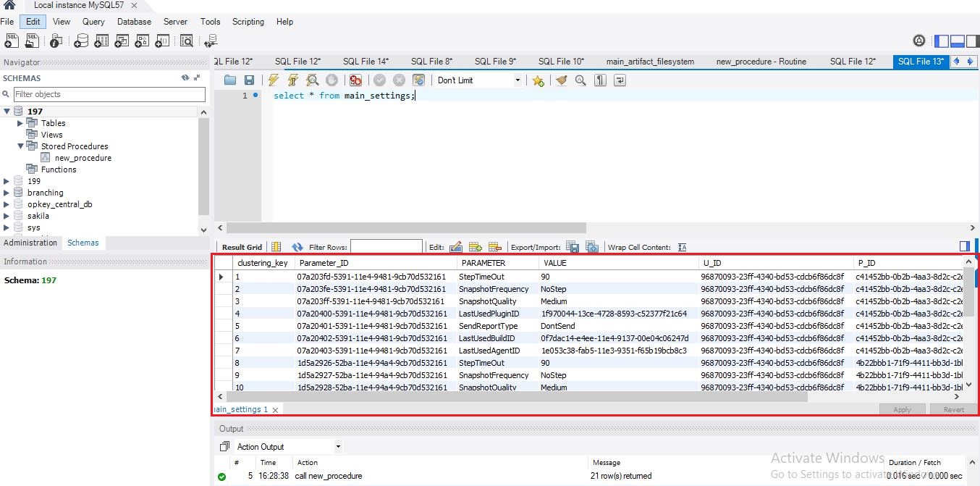Roll back the transaction icon
Screen dimensions: 980x486
coord(399,80)
